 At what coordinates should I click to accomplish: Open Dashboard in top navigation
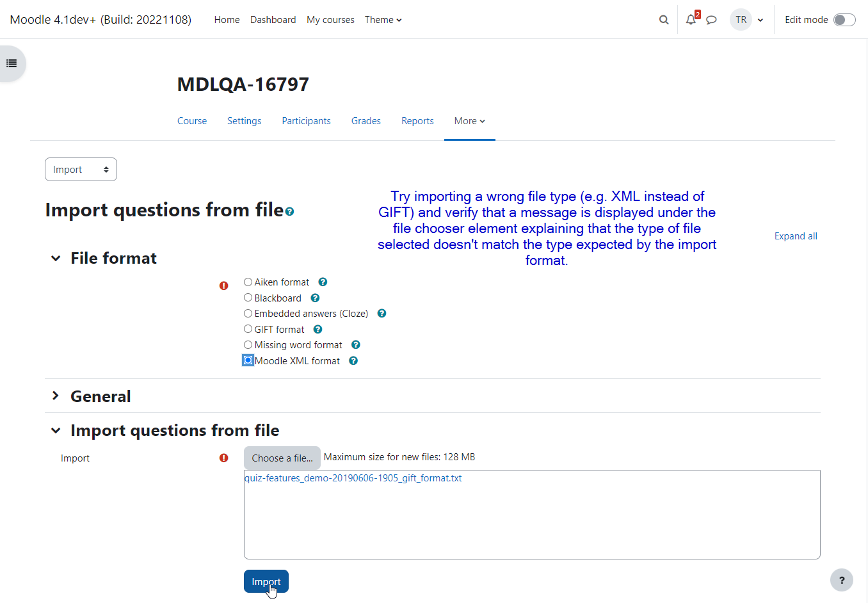[273, 20]
